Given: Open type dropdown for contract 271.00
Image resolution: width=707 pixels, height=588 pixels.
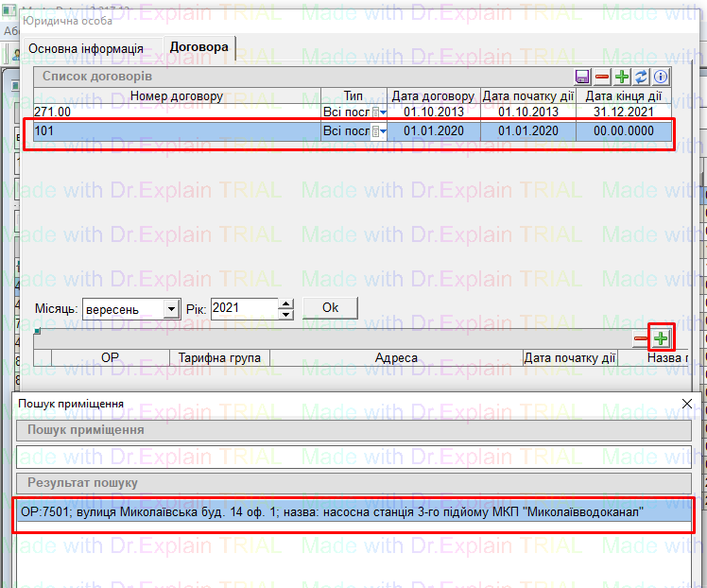Looking at the screenshot, I should click(x=383, y=112).
